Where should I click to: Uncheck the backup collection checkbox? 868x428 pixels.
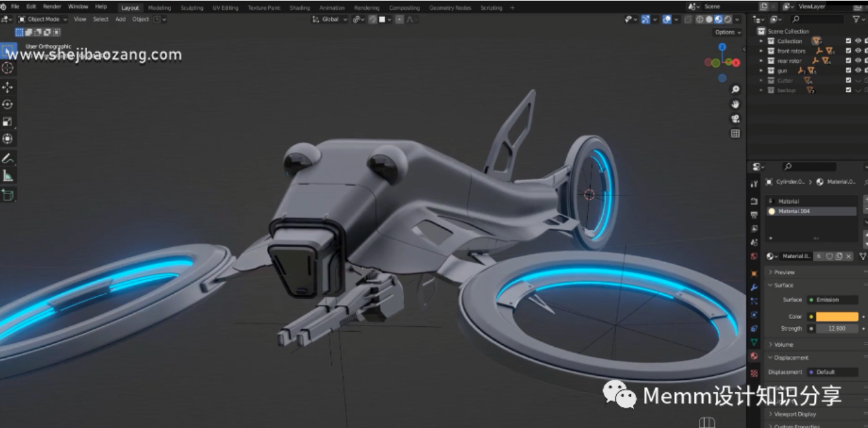coord(848,90)
